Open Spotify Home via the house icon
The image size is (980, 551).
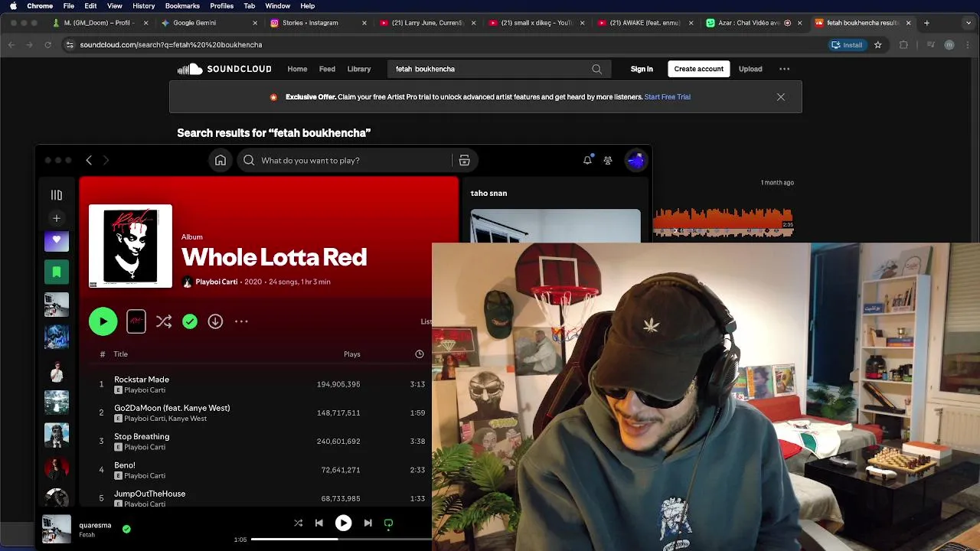click(x=220, y=161)
